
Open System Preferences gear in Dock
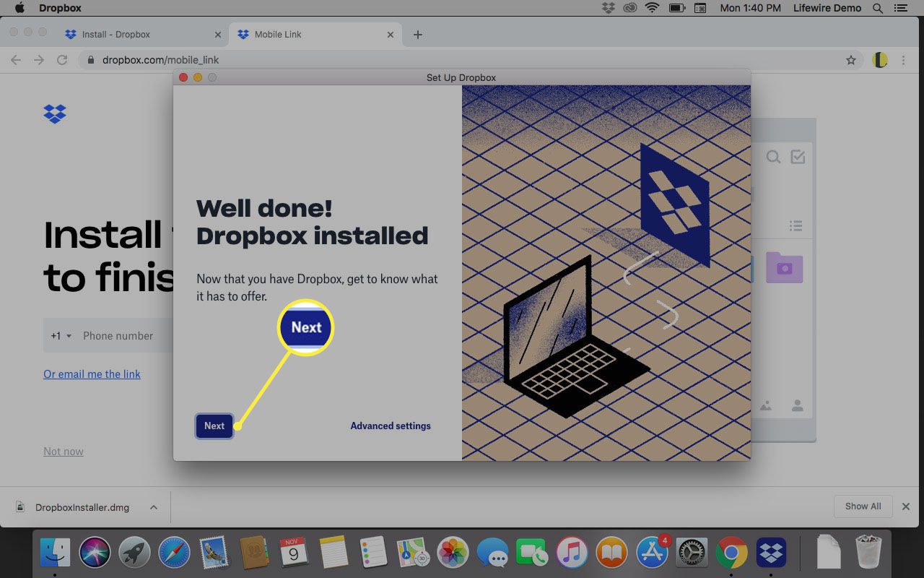click(x=692, y=553)
